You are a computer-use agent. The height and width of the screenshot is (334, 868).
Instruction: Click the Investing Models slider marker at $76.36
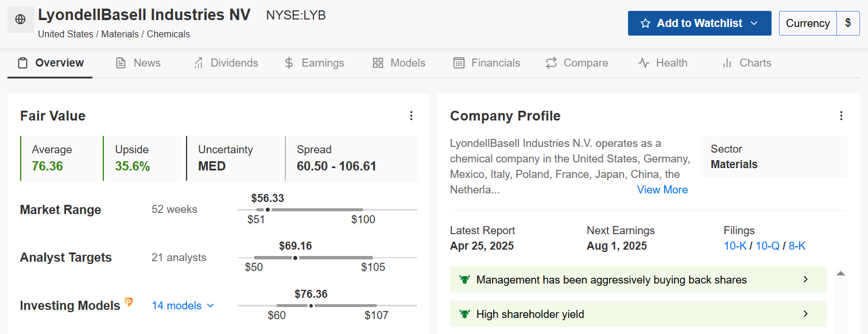tap(311, 306)
